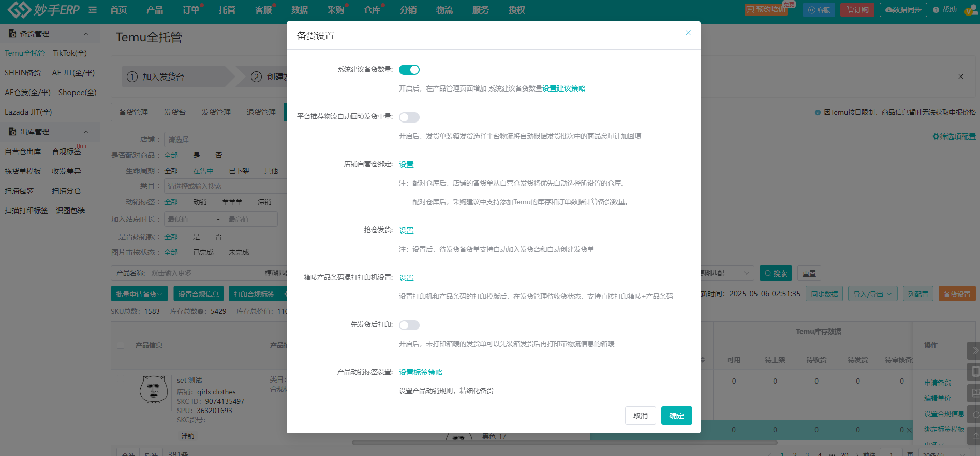Open 首页 in top navigation
The height and width of the screenshot is (456, 980).
118,10
